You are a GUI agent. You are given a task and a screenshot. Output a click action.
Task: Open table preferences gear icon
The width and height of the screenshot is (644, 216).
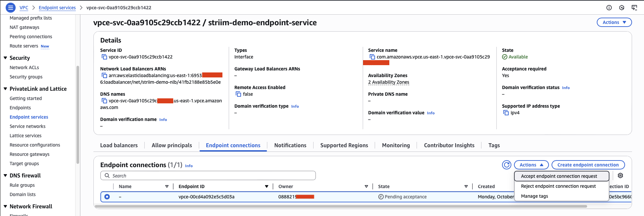pos(620,175)
